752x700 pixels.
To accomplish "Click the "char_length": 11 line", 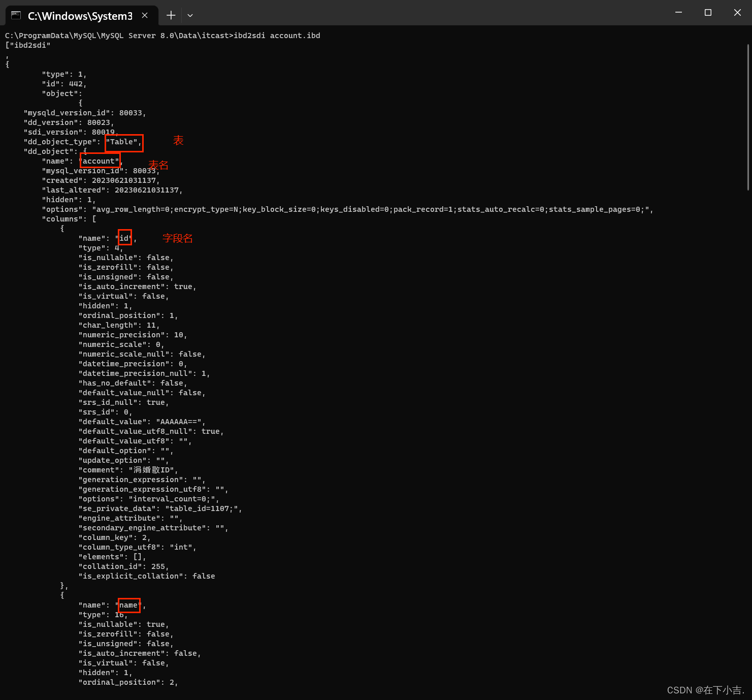I will [119, 325].
